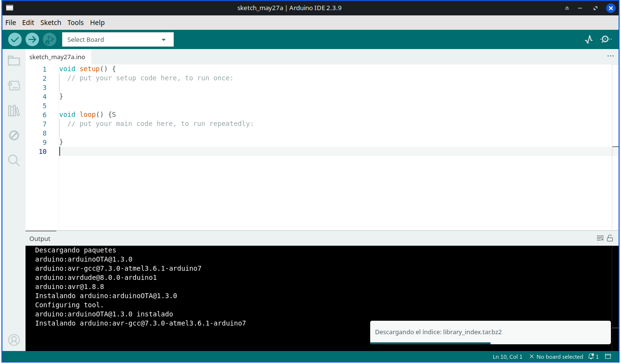
Task: Clear the Output panel
Action: pyautogui.click(x=600, y=238)
